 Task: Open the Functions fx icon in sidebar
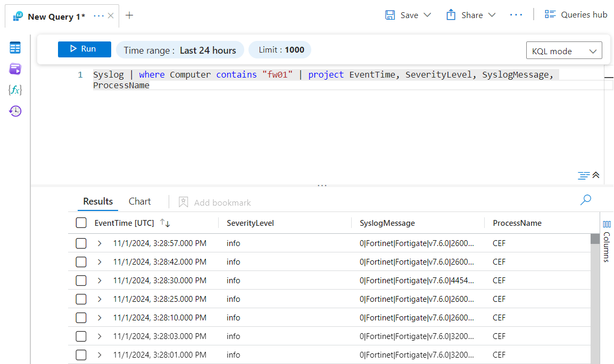click(x=15, y=90)
